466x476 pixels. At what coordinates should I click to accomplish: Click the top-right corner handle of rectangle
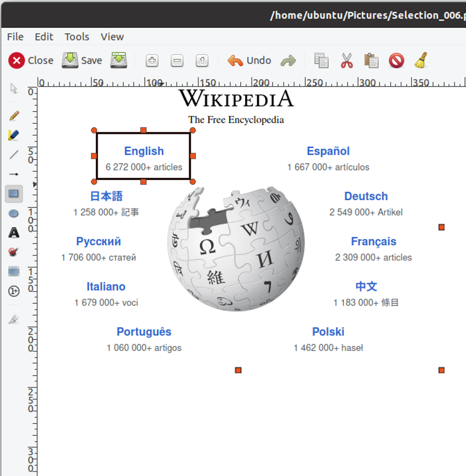(192, 130)
